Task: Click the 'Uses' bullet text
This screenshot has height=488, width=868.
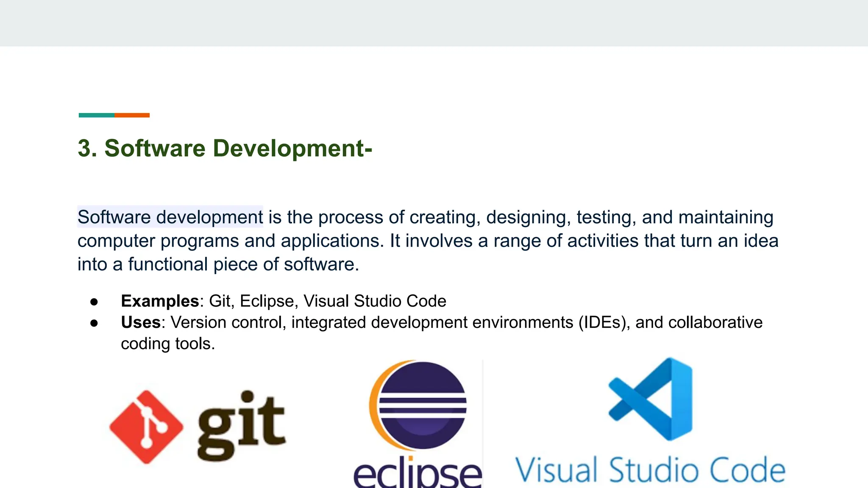Action: click(x=442, y=333)
